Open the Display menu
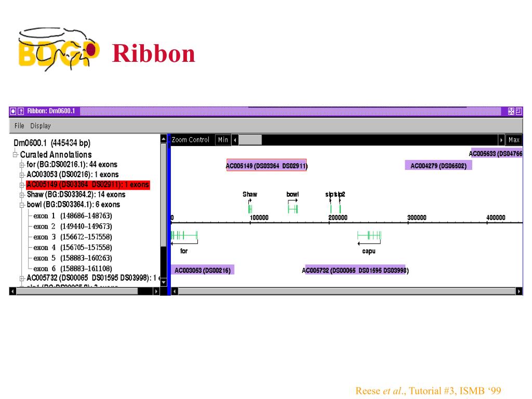This screenshot has height=399, width=532. click(41, 126)
